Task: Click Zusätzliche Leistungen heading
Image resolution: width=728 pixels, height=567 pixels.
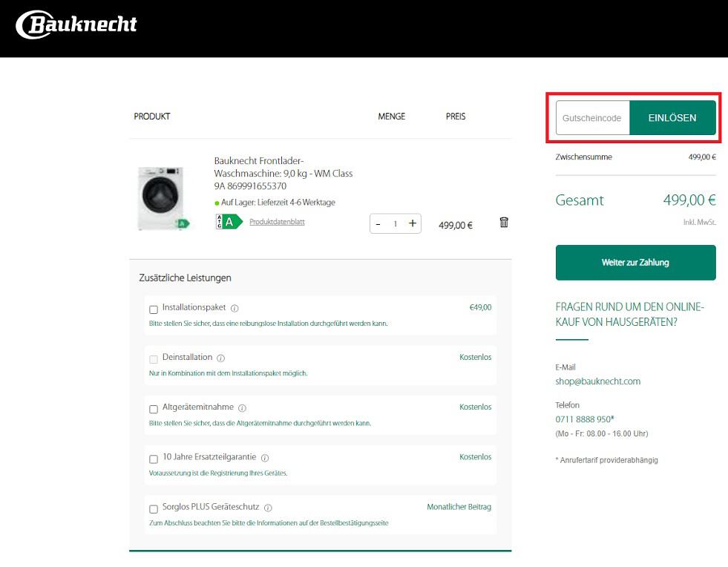Action: click(186, 278)
